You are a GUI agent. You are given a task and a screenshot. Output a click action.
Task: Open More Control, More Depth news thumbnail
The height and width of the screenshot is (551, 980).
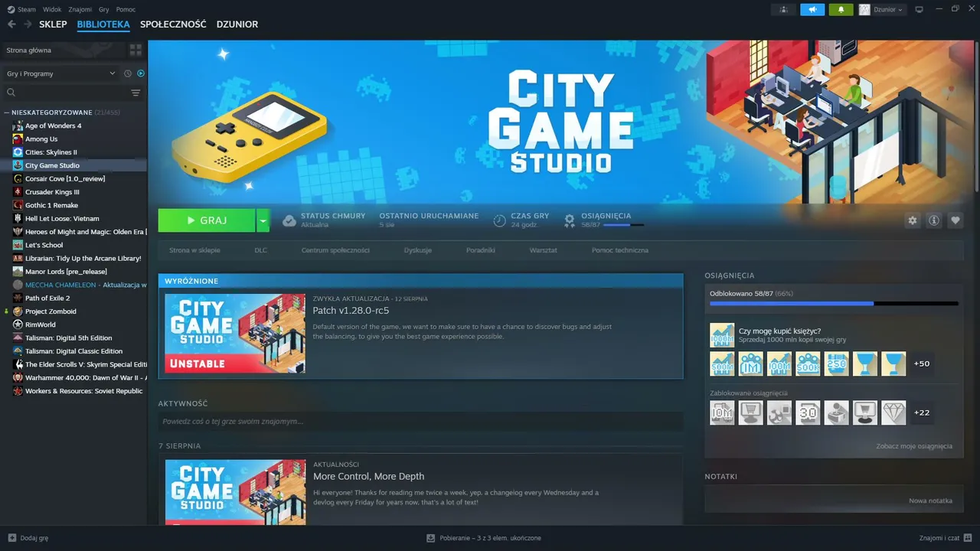tap(235, 492)
